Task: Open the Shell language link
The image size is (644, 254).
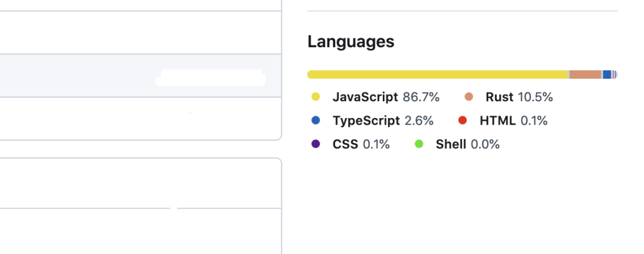Action: [x=451, y=144]
